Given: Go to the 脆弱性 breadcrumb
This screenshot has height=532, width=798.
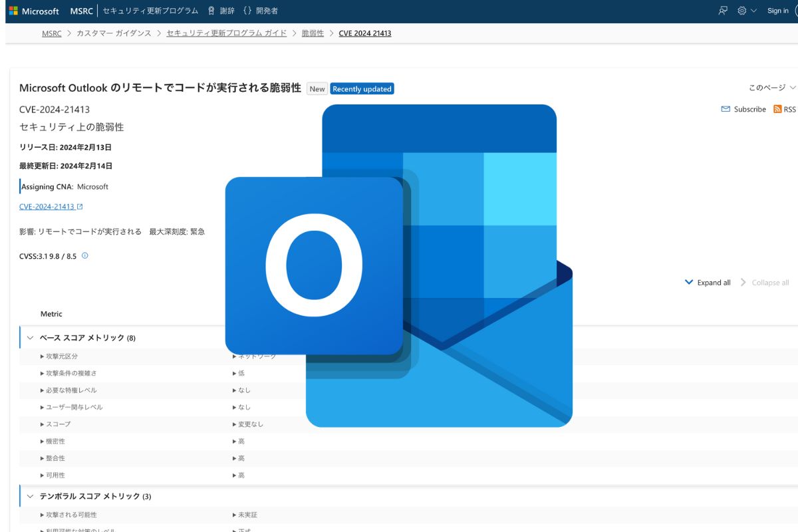Looking at the screenshot, I should (x=313, y=33).
